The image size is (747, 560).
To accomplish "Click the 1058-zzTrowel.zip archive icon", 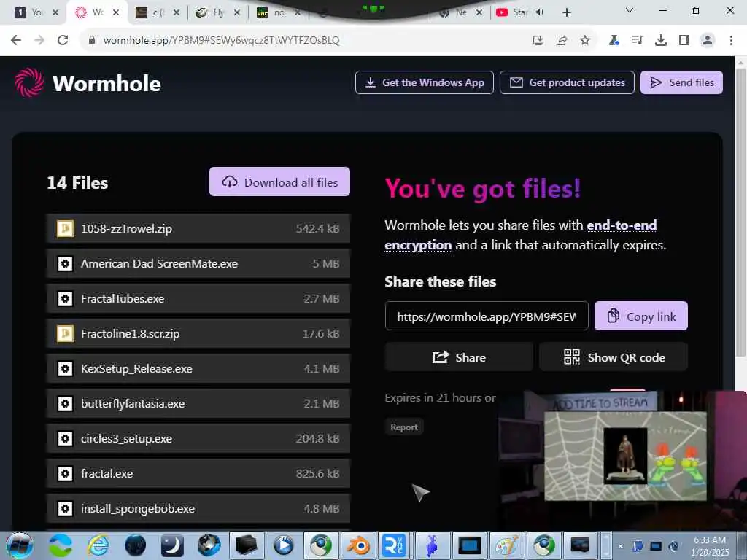I will (65, 228).
